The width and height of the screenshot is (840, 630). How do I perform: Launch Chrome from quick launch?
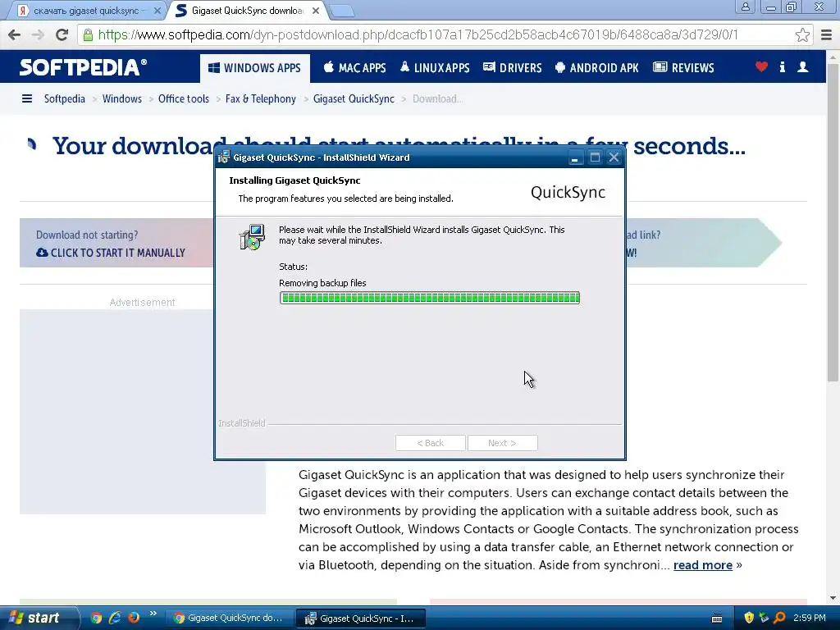[97, 618]
